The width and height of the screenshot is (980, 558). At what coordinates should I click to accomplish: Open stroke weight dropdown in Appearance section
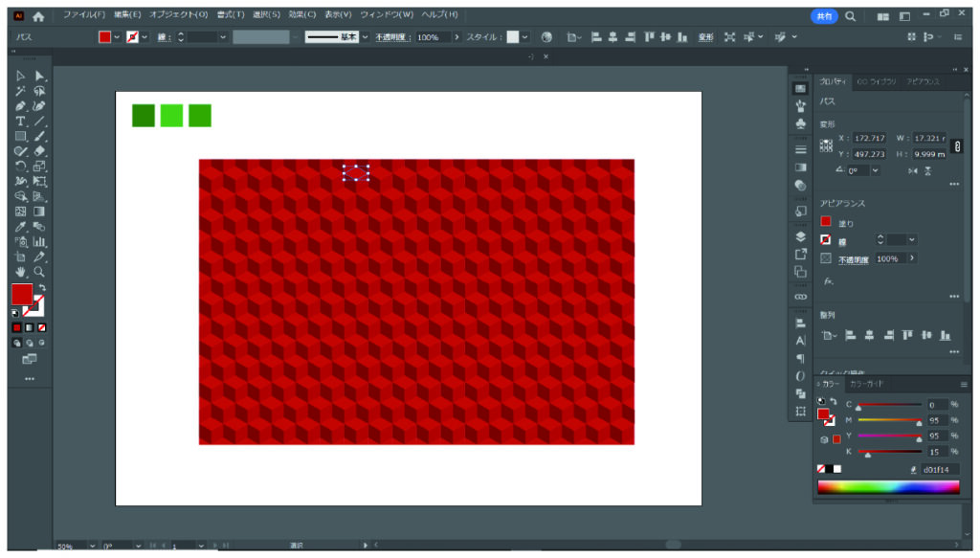pos(912,240)
